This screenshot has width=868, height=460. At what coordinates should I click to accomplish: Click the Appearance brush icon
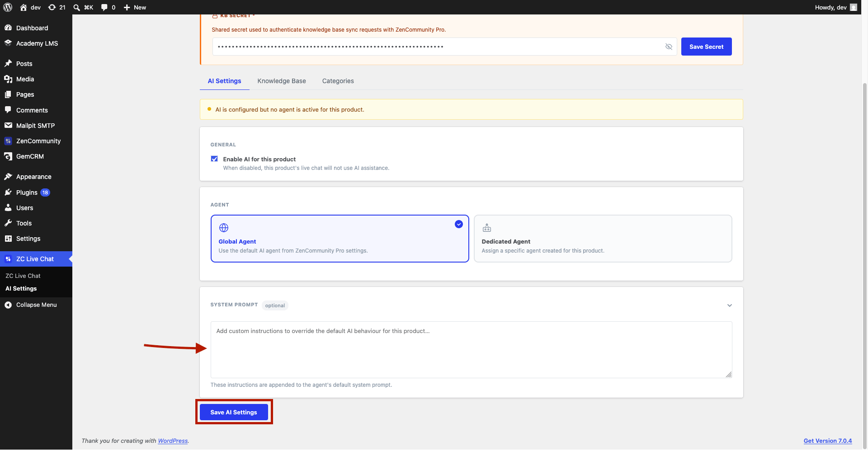click(8, 176)
